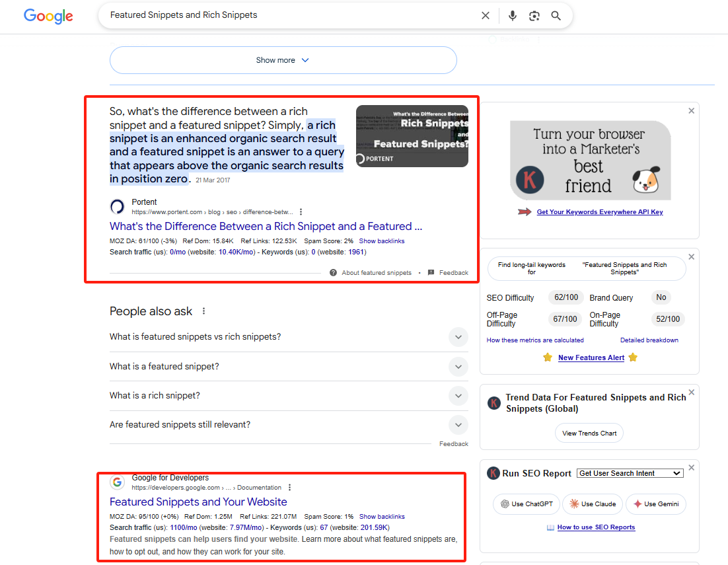
Task: Click the Google for Developers favicon
Action: pyautogui.click(x=118, y=482)
